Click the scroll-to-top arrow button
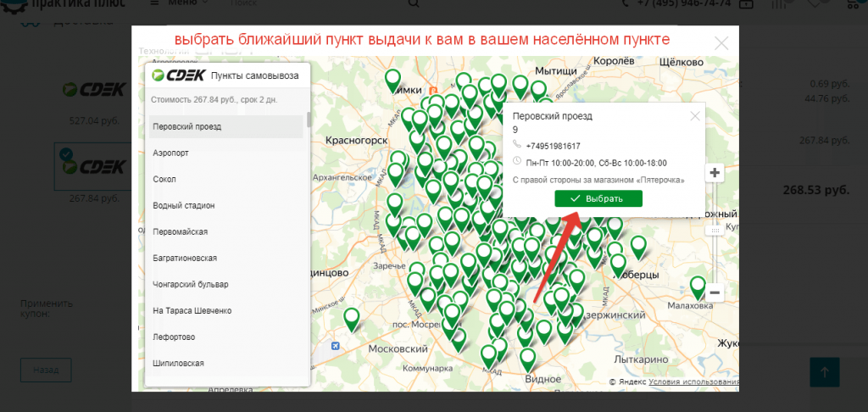 point(825,371)
